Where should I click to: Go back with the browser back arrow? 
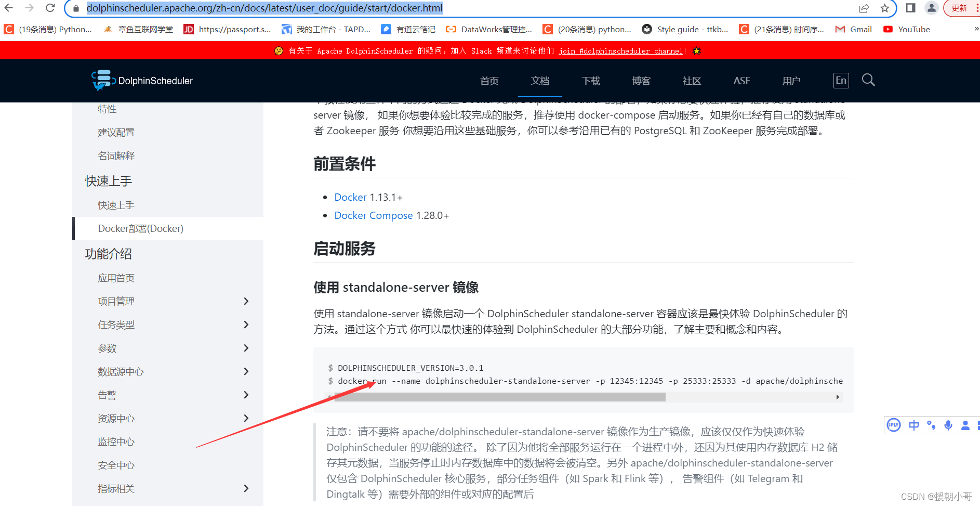pos(9,8)
